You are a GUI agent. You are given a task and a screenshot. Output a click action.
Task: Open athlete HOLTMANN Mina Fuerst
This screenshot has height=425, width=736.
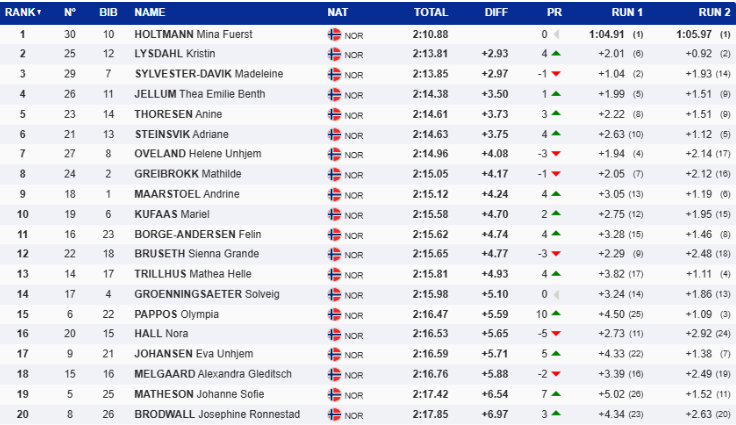[193, 34]
